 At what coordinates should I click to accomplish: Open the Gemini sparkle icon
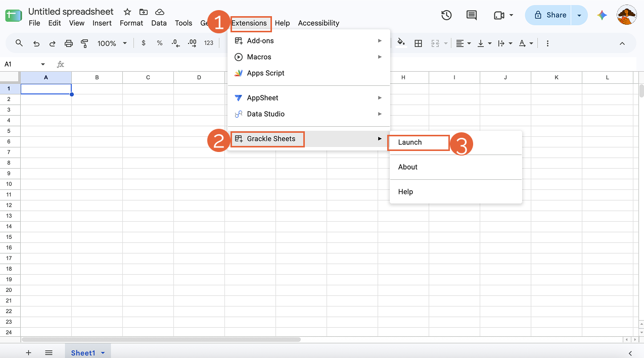click(x=602, y=15)
